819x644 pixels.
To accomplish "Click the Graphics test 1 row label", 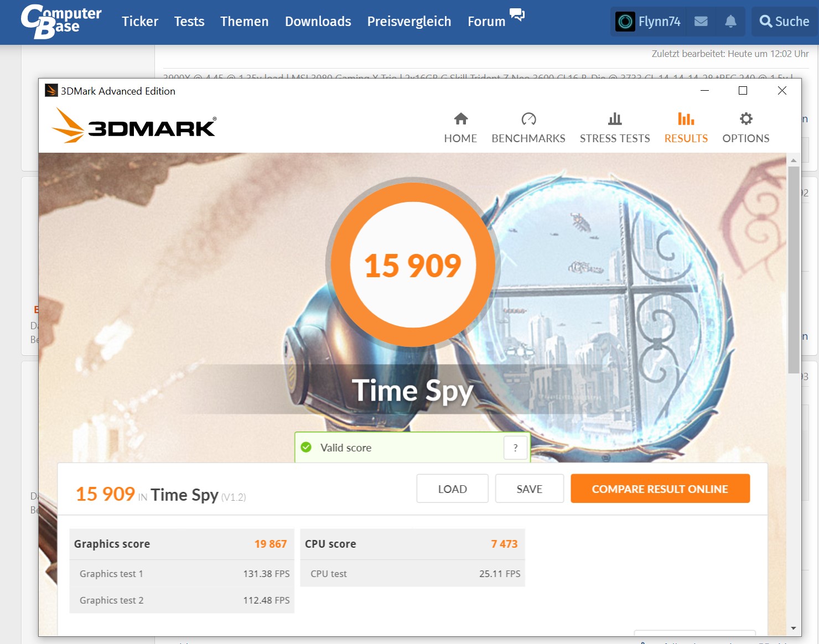I will 111,574.
